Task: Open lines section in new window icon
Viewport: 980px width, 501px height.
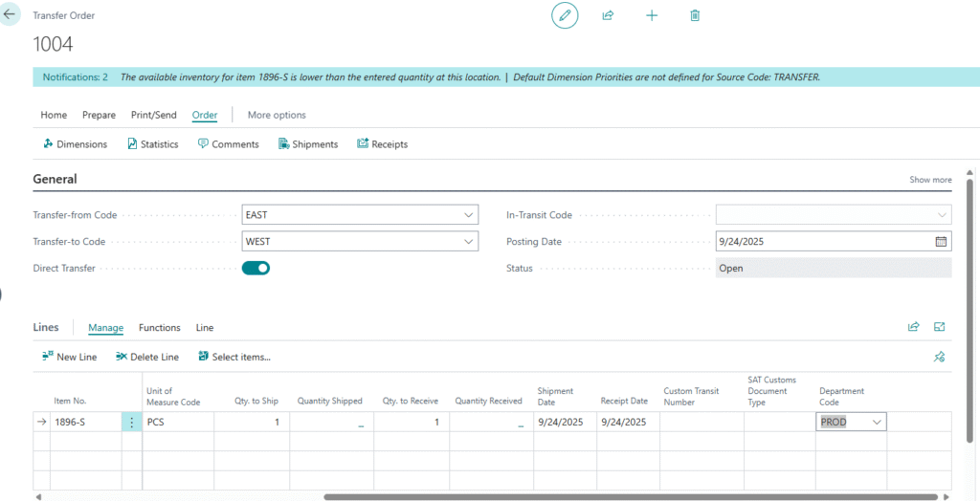Action: tap(940, 327)
